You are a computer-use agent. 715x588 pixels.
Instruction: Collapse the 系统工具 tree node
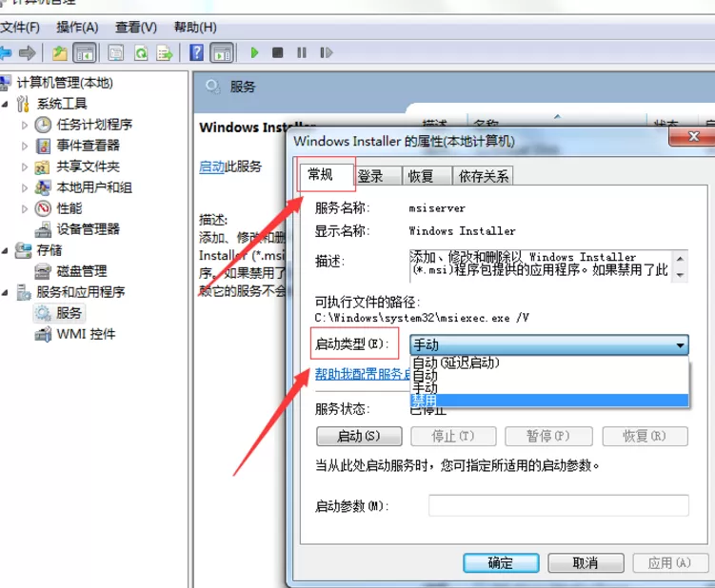pos(5,104)
